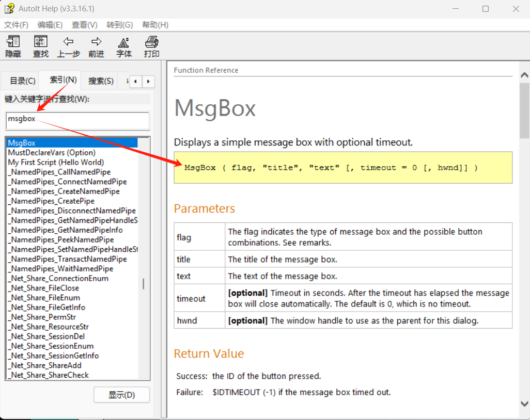Select MustDeclareVars (Option) entry
The height and width of the screenshot is (420, 530).
tap(52, 153)
